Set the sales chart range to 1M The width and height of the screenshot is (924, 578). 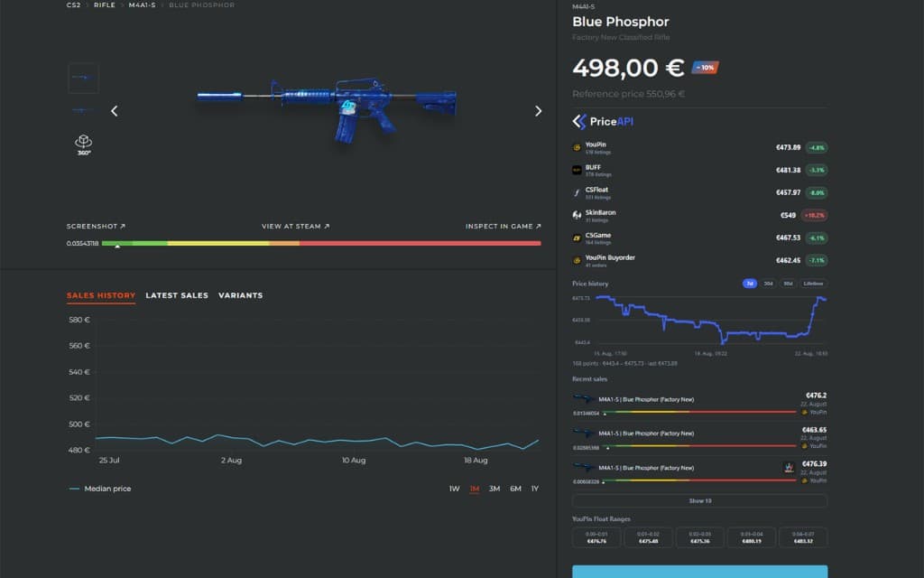475,489
